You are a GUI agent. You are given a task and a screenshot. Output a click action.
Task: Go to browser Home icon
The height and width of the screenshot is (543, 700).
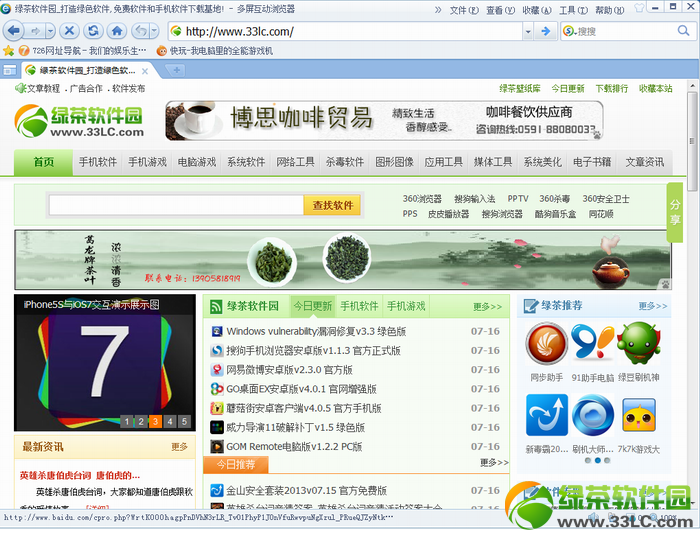tap(117, 31)
